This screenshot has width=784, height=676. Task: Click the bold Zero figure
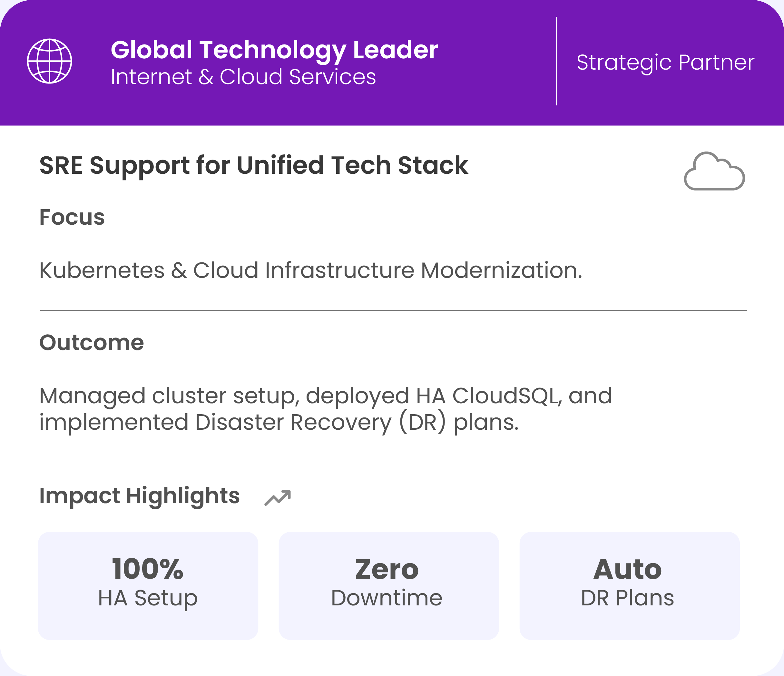387,569
